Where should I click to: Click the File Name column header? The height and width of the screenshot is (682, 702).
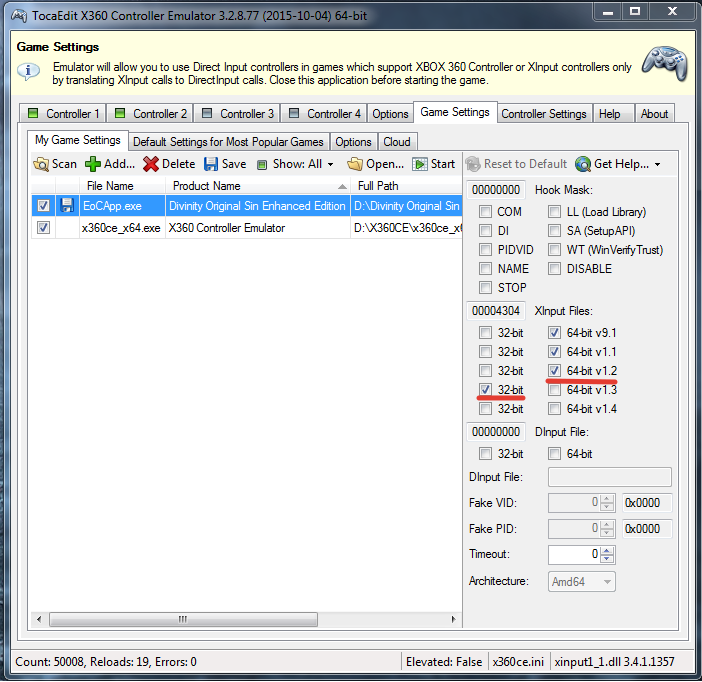(x=122, y=186)
